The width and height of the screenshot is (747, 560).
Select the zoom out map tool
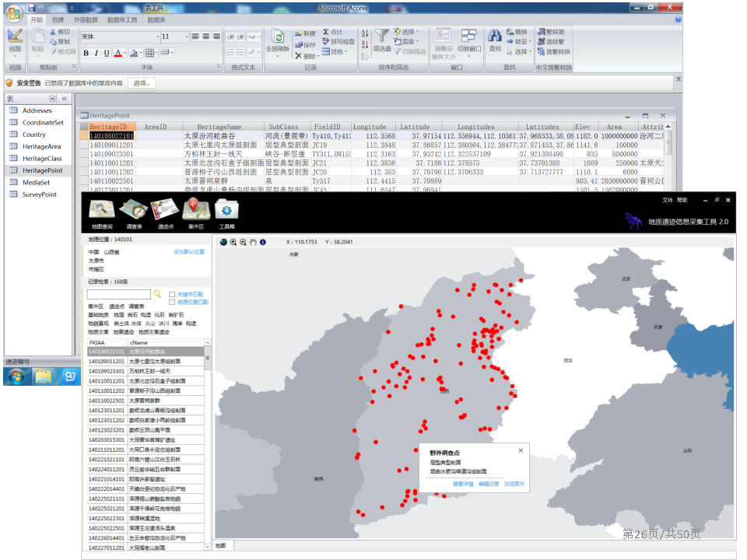coord(243,242)
